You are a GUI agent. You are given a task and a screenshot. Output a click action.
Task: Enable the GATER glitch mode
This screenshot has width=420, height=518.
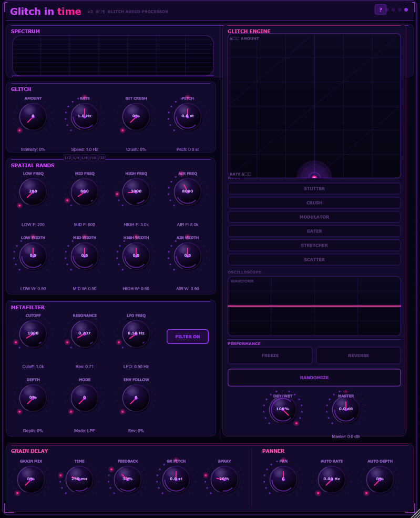pos(314,231)
